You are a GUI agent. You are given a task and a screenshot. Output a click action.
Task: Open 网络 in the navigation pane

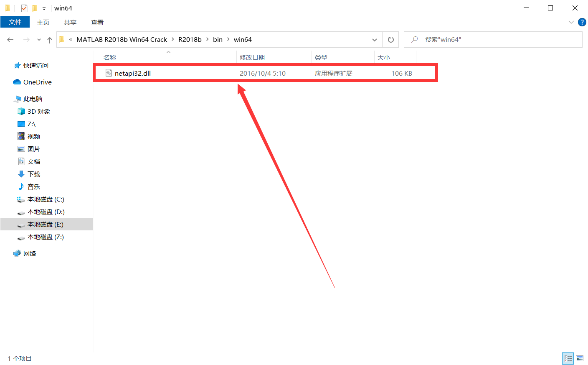click(x=30, y=254)
